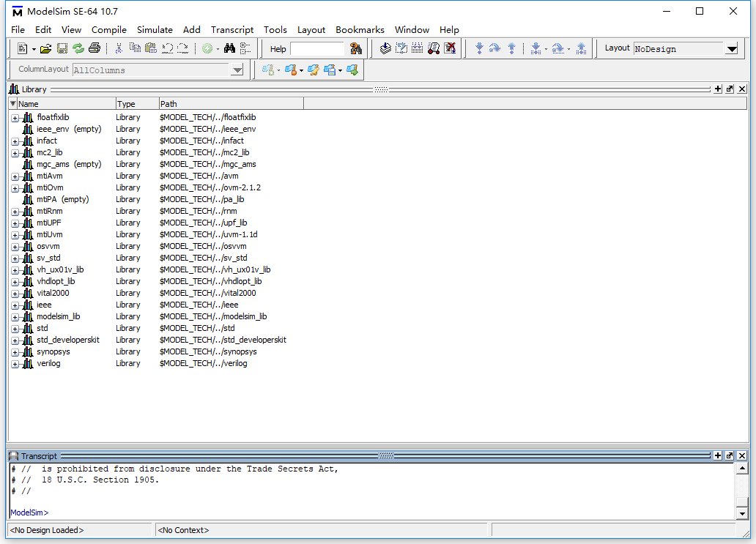Expand the mtiUvm library node
Screen dimensions: 756x544
tap(15, 235)
